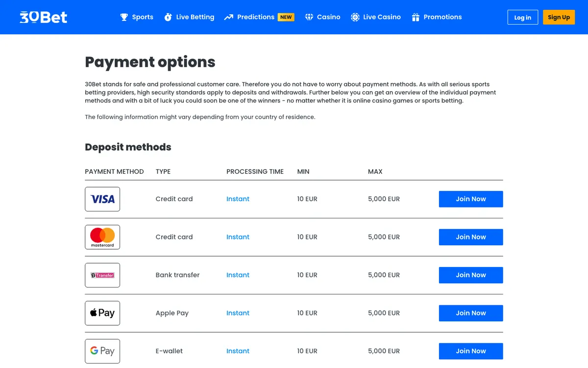The width and height of the screenshot is (588, 368).
Task: Click the Apple Pay logo
Action: tap(102, 313)
